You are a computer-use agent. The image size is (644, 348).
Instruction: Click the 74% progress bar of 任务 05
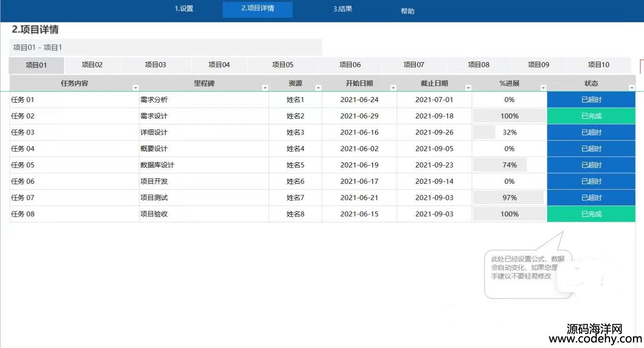click(509, 165)
